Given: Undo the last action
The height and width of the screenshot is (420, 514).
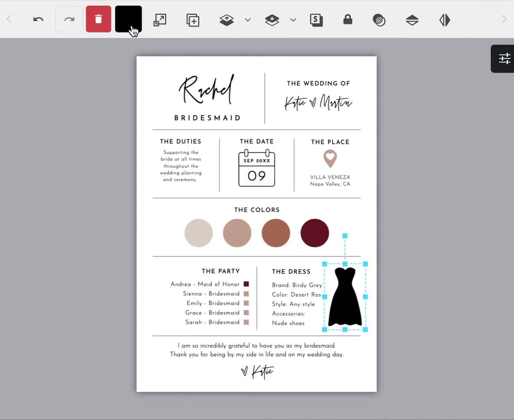Looking at the screenshot, I should tap(39, 19).
